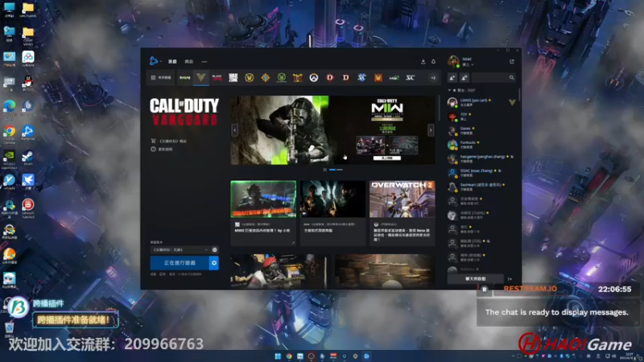Click the blue game-running play button
Viewport: 644px width, 362px height.
coord(180,263)
